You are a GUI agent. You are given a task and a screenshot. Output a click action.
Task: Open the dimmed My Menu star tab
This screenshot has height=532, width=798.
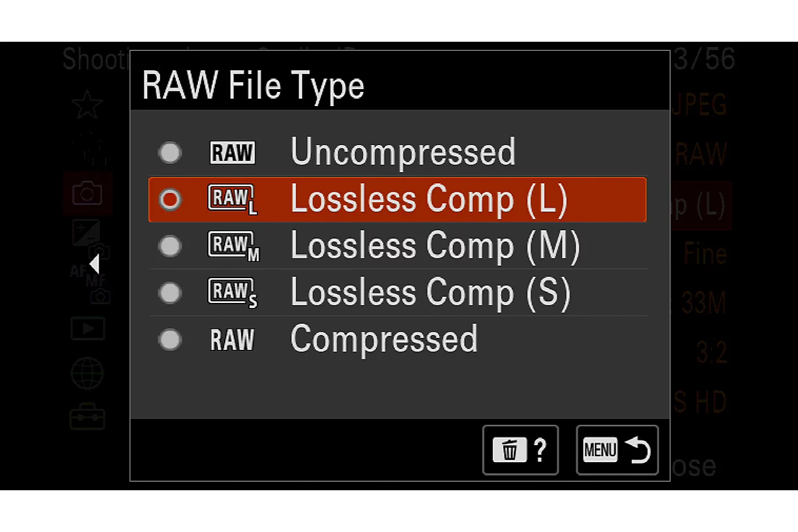coord(87,104)
